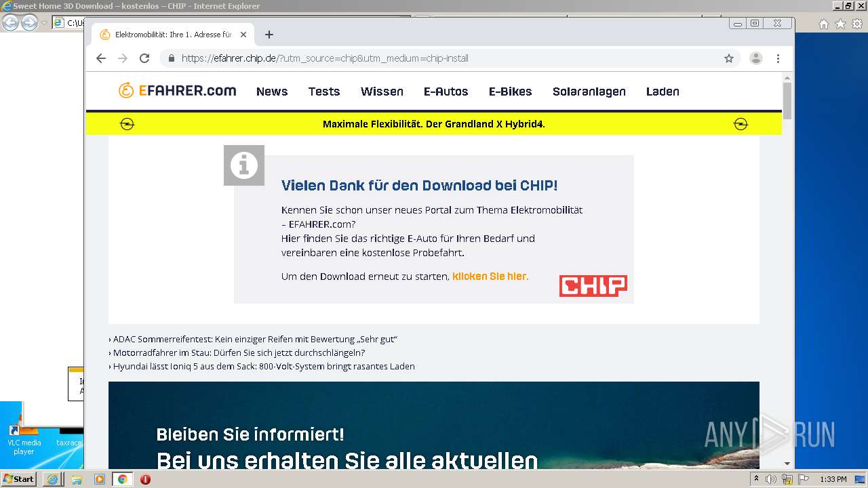Open Internet Explorer's Favorites star

pyautogui.click(x=840, y=24)
